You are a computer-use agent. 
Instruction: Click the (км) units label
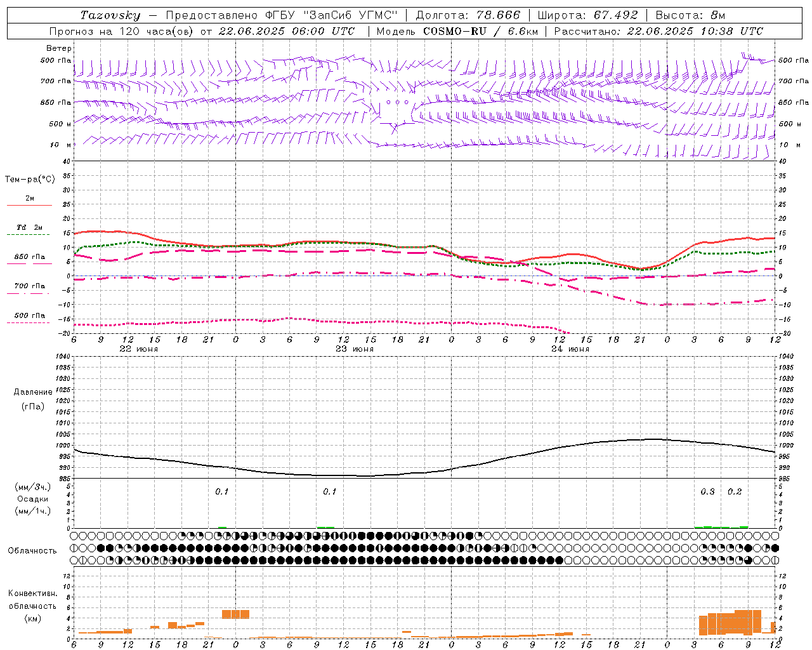pyautogui.click(x=32, y=618)
